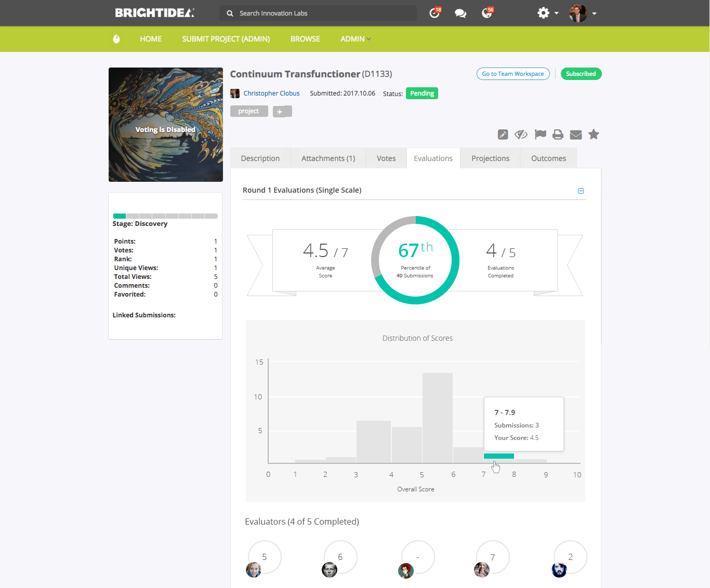Click 'Linked Submissions:' label

click(x=144, y=315)
